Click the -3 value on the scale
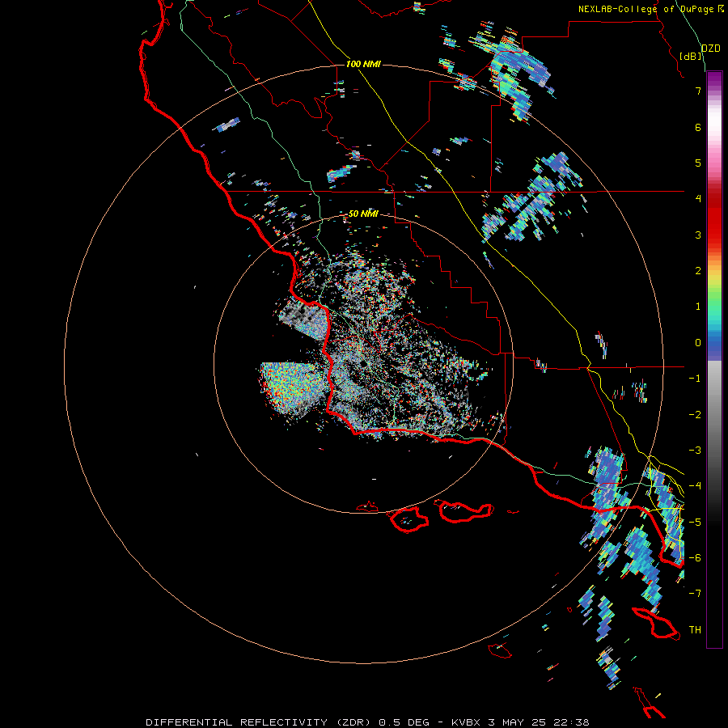 click(695, 451)
